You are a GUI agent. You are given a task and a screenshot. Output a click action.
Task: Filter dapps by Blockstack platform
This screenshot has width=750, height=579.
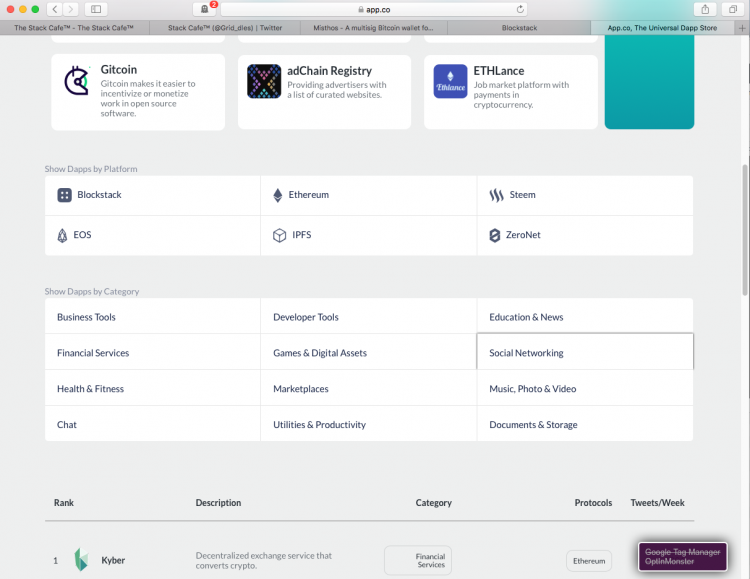(153, 195)
